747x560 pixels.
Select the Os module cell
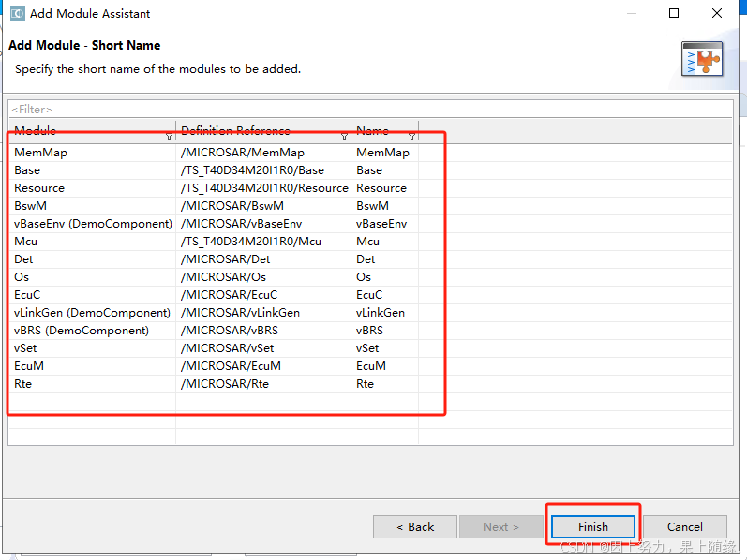point(92,277)
